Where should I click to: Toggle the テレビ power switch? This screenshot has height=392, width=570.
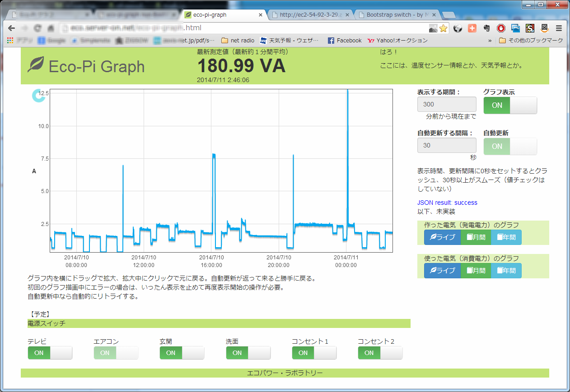[50, 353]
